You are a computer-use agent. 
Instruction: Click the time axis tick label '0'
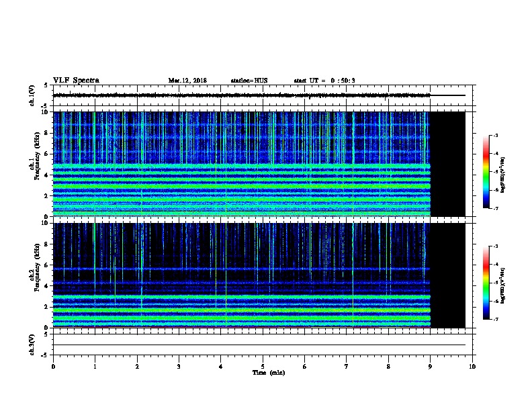click(x=53, y=367)
